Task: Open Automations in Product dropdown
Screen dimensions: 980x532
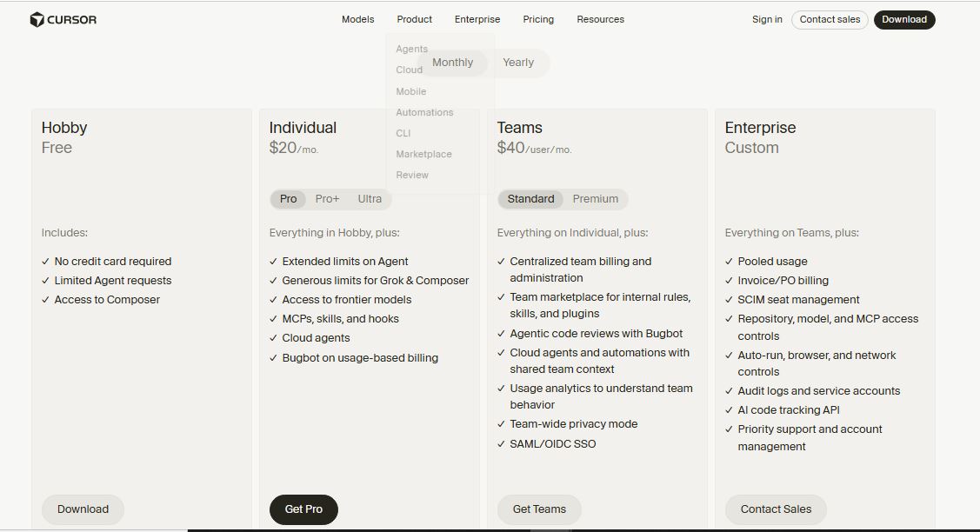Action: click(x=424, y=112)
